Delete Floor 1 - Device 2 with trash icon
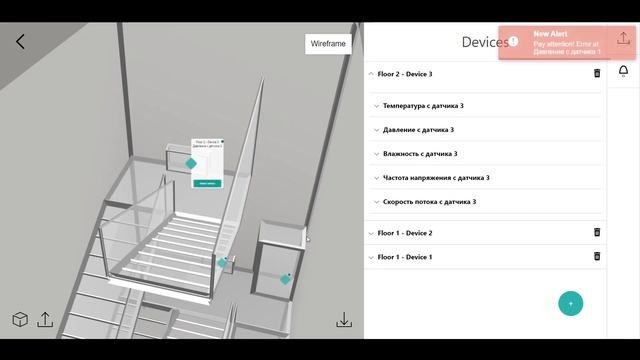The image size is (640, 360). [597, 232]
